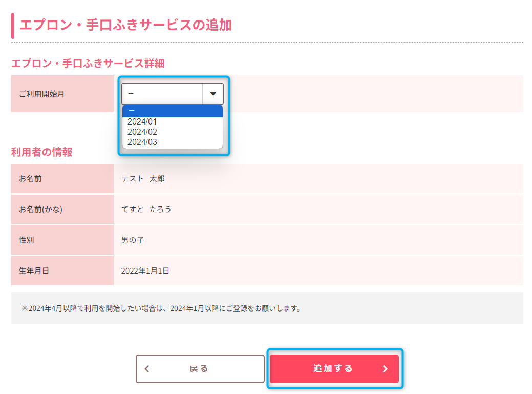The height and width of the screenshot is (394, 532).
Task: Pick 2024/03 as the start month
Action: coord(142,142)
